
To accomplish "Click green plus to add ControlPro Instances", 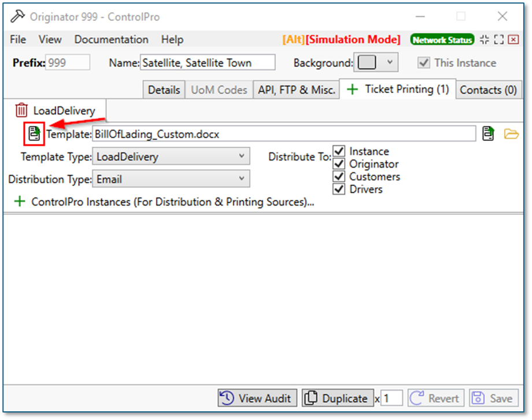I will [x=20, y=202].
